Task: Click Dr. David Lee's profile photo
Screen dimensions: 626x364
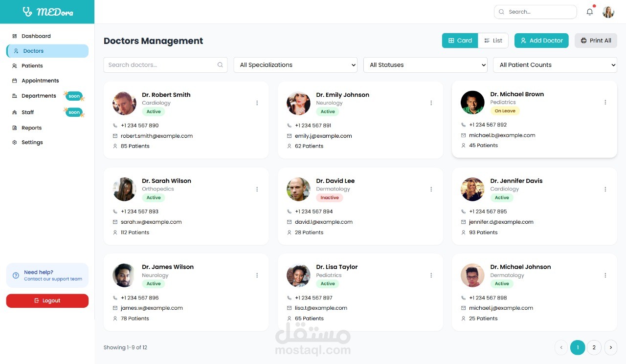Action: [x=298, y=189]
